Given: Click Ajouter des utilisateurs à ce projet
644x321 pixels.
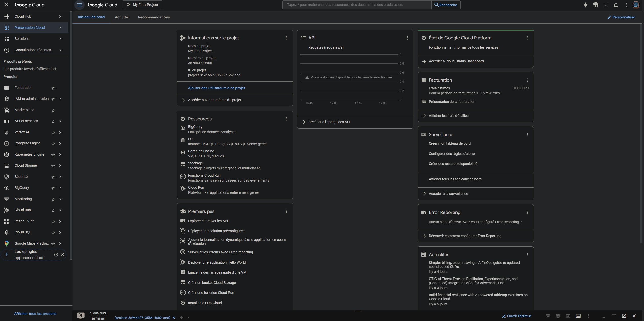Looking at the screenshot, I should pyautogui.click(x=216, y=88).
